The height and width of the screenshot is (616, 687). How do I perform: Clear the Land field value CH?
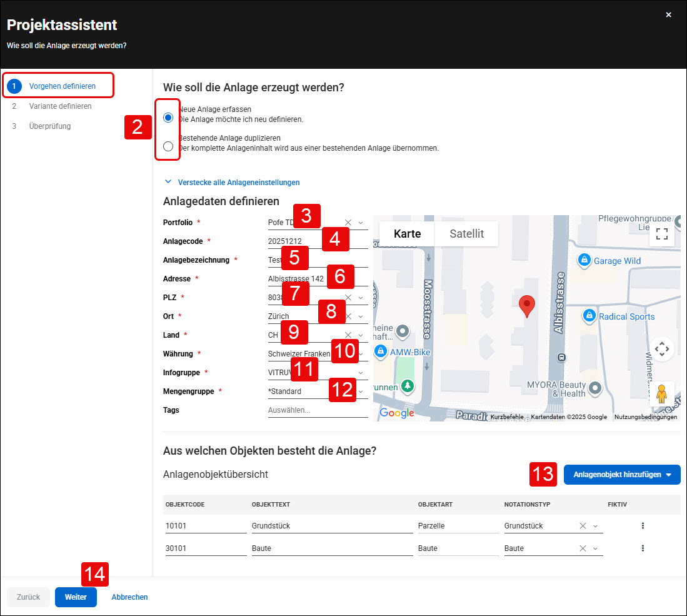pos(348,335)
